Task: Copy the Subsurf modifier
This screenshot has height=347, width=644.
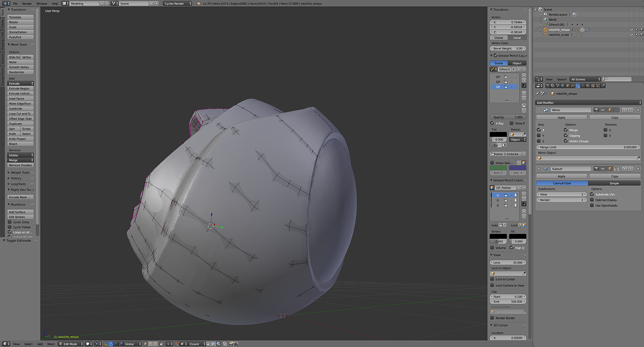Action: [x=615, y=176]
